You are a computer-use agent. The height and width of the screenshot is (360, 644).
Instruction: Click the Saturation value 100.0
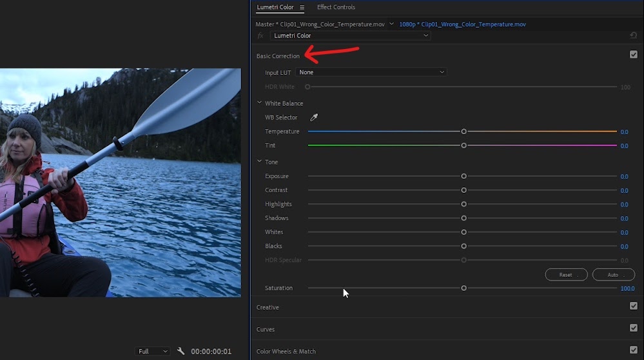tap(627, 288)
